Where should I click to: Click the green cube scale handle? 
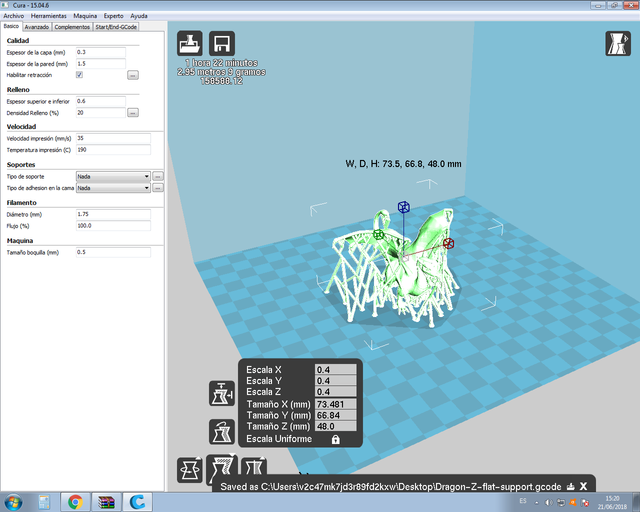pyautogui.click(x=378, y=234)
